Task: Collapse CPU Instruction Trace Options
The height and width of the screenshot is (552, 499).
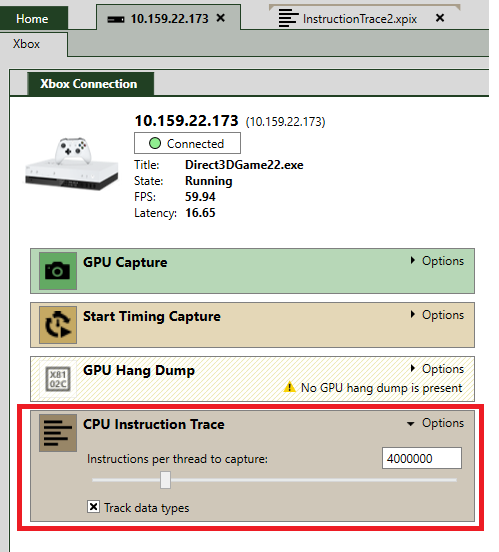Action: coord(436,423)
